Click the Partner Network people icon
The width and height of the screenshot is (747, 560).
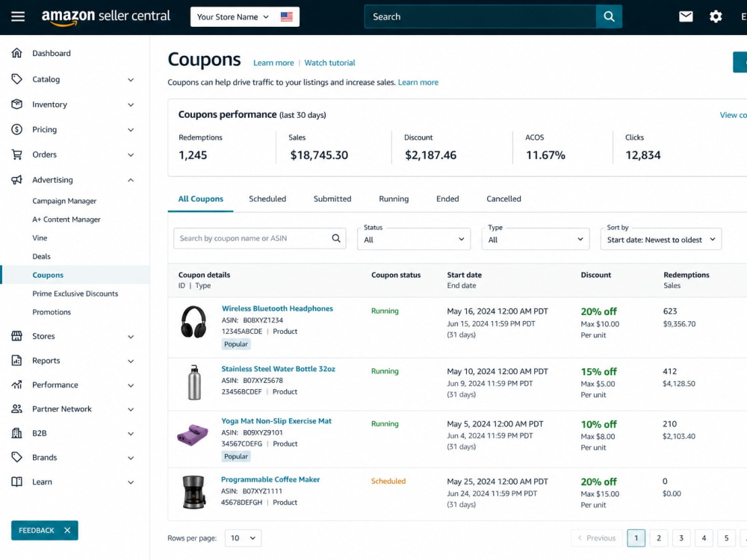coord(16,409)
